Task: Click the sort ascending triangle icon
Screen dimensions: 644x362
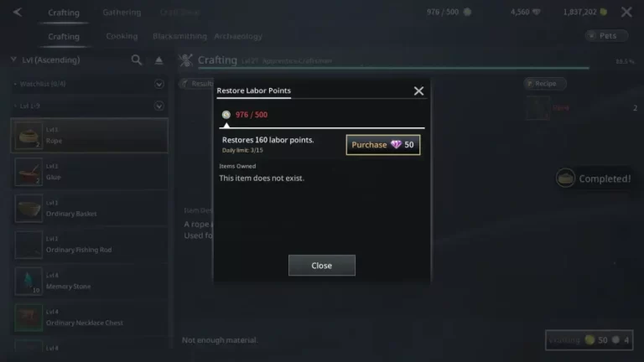Action: (159, 60)
